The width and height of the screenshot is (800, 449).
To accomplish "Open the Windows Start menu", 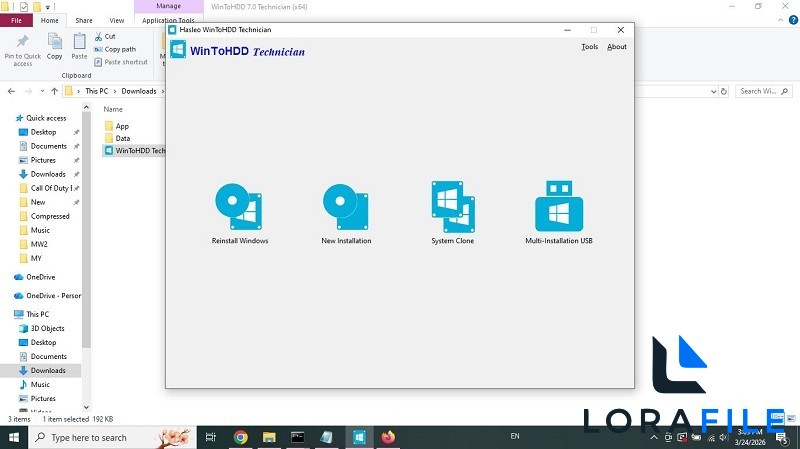I will [x=14, y=437].
